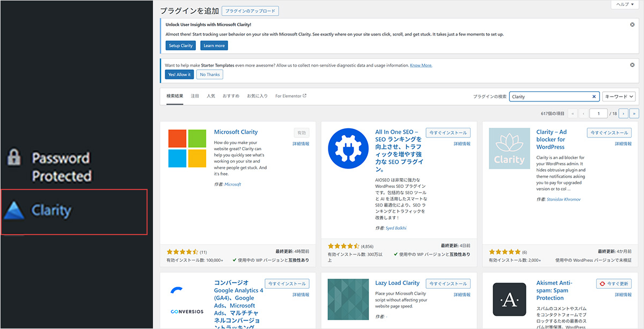Image resolution: width=644 pixels, height=329 pixels.
Task: Go to the next results page
Action: (x=623, y=113)
